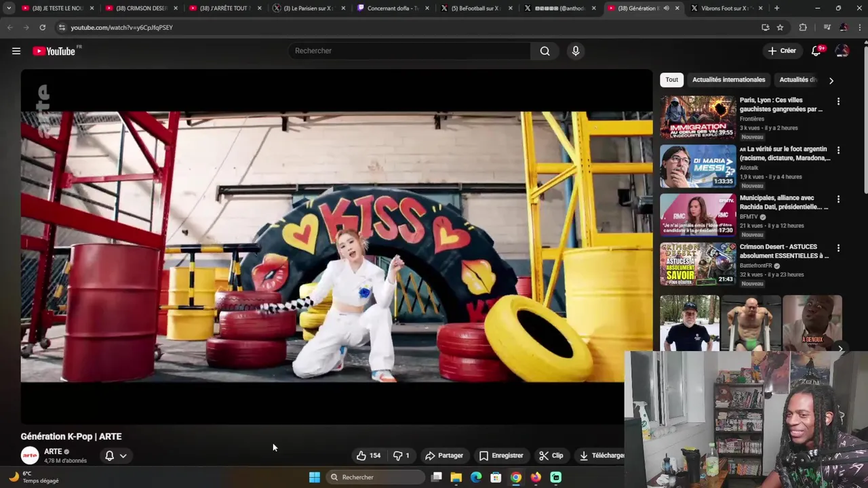Dislike the video with thumbs down
The image size is (868, 488).
click(401, 455)
